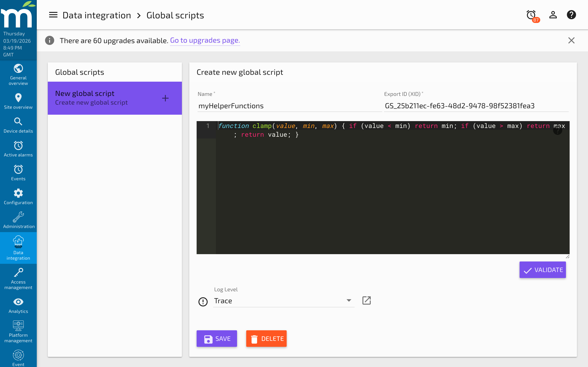Open Log Level in new window

pyautogui.click(x=366, y=300)
